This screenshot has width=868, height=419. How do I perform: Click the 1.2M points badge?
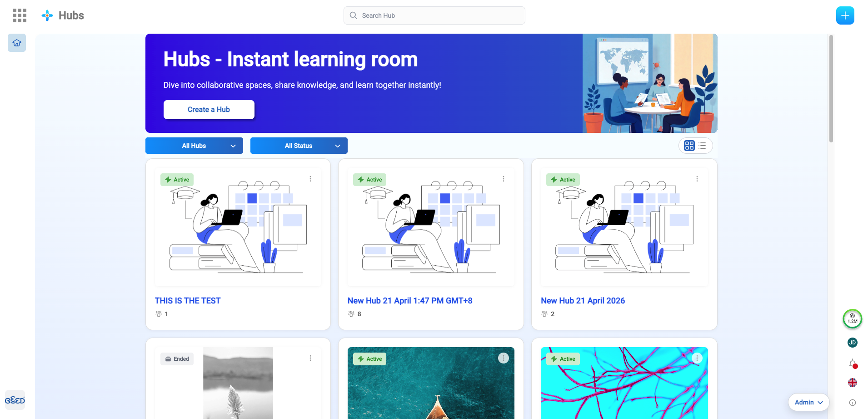[x=852, y=318]
